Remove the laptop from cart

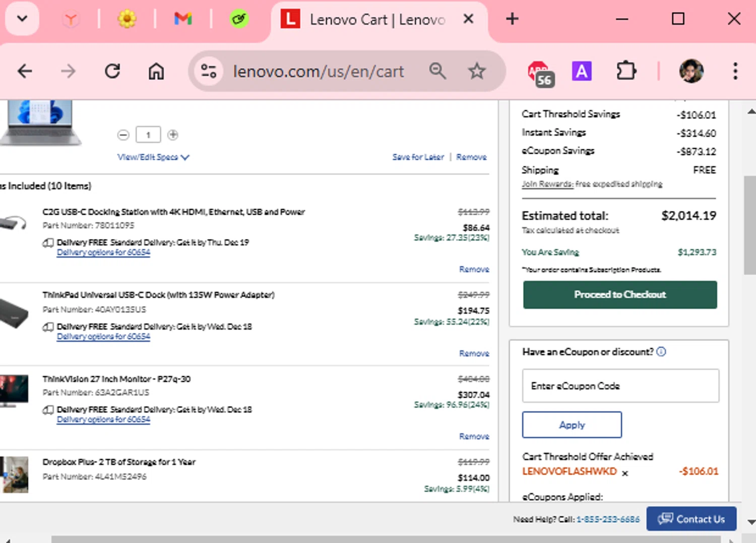click(472, 157)
